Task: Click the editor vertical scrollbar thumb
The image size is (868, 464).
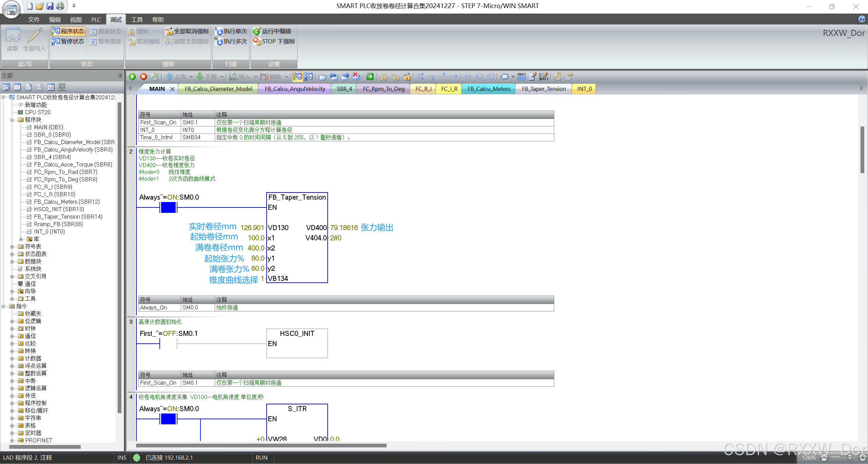Action: pyautogui.click(x=862, y=149)
